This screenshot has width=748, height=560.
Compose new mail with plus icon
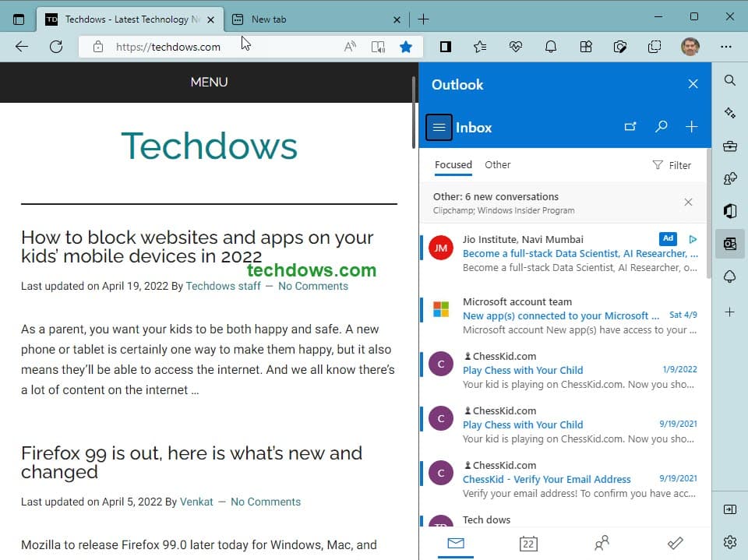point(692,127)
